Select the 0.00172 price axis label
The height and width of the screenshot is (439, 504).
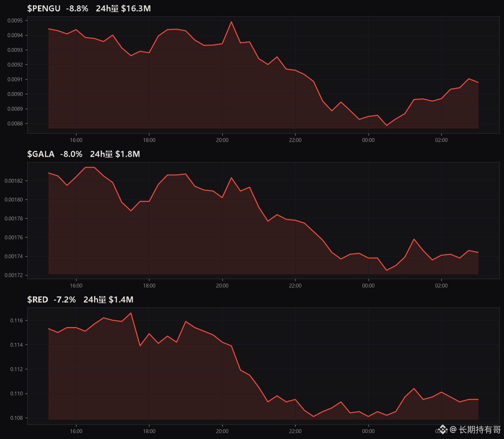tap(14, 275)
